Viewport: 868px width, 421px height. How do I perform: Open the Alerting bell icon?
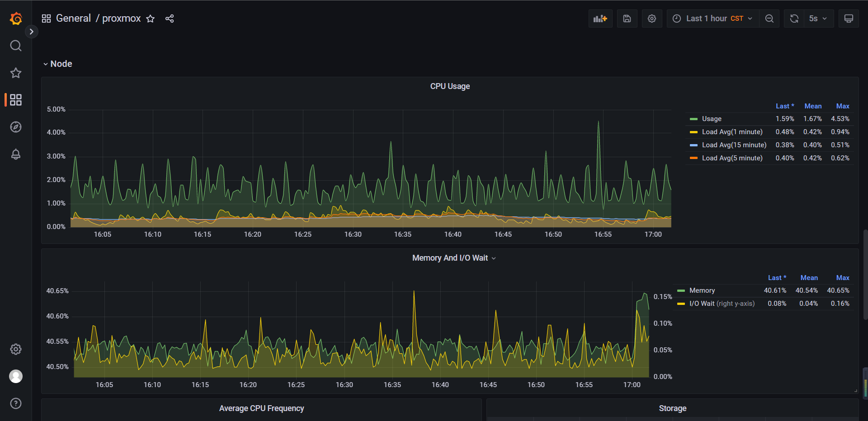coord(16,154)
